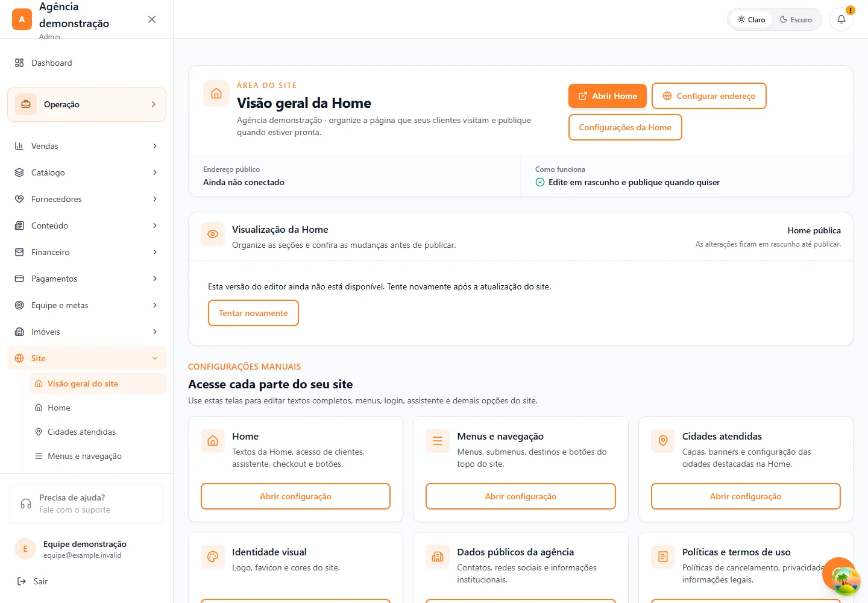Expand the Pagamentos menu chevron
868x603 pixels.
tap(155, 279)
